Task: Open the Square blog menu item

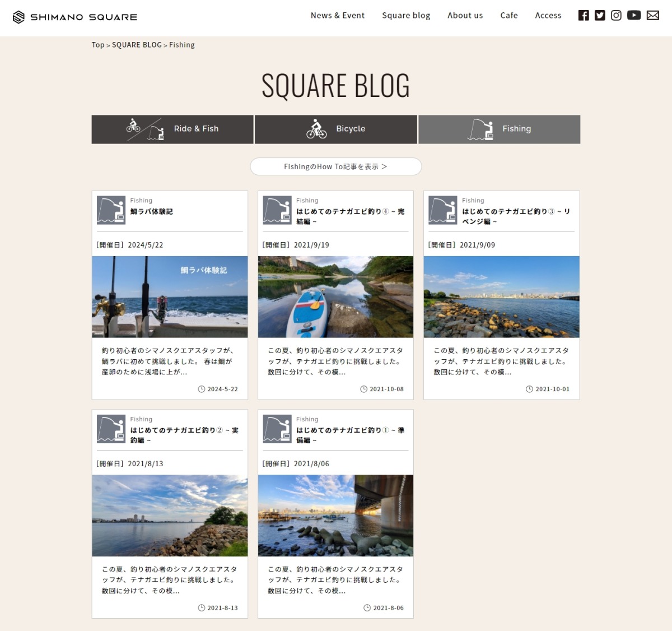Action: (x=406, y=16)
